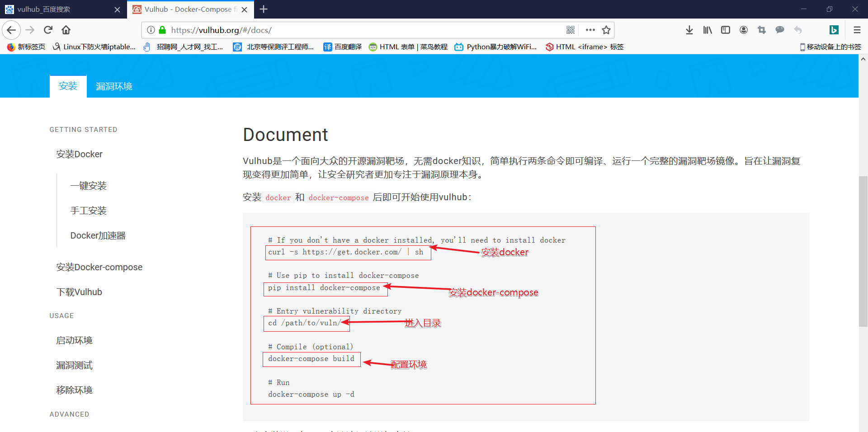Open 启动环境 sidebar entry
Screen dimensions: 868x432
75,340
